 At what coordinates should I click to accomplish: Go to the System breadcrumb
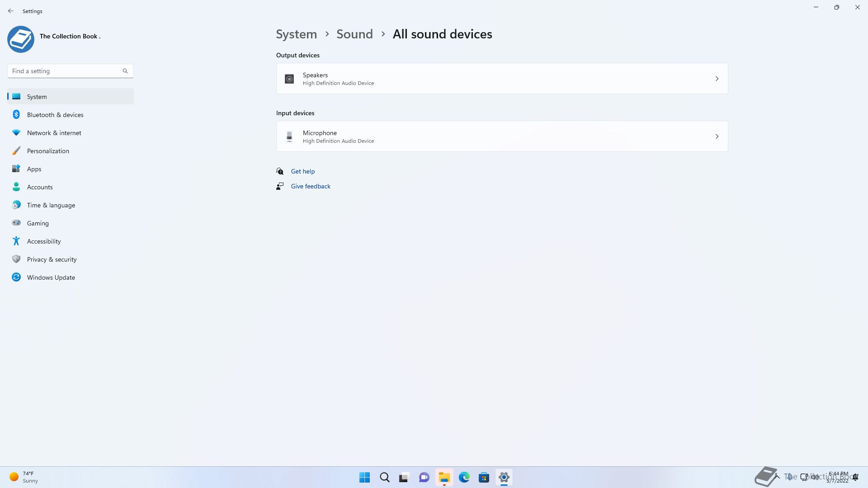tap(297, 34)
